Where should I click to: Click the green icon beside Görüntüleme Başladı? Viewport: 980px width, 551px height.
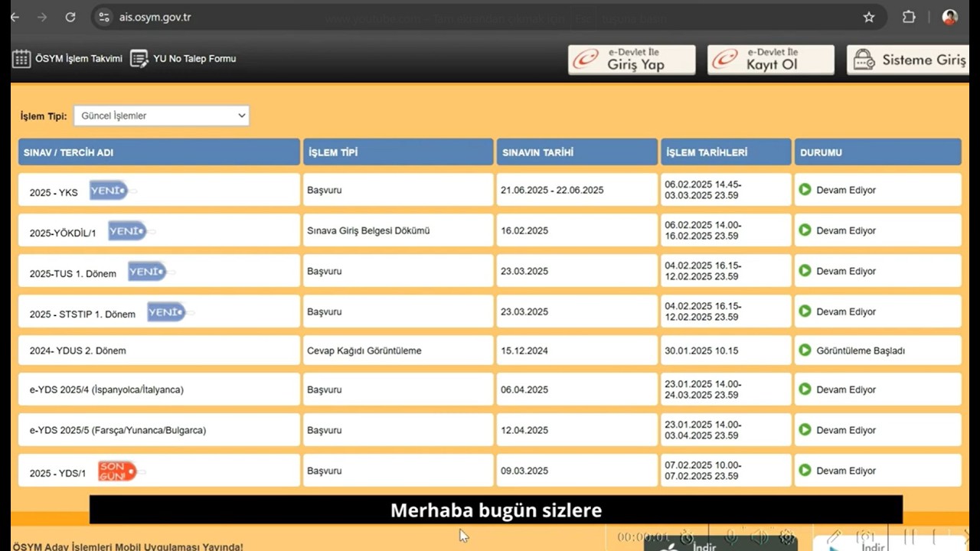(x=805, y=350)
